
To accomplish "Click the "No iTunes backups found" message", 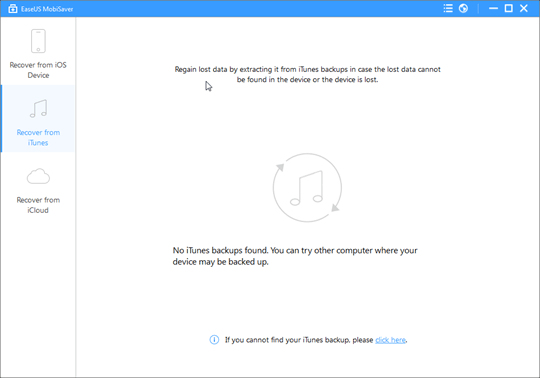I will 295,256.
